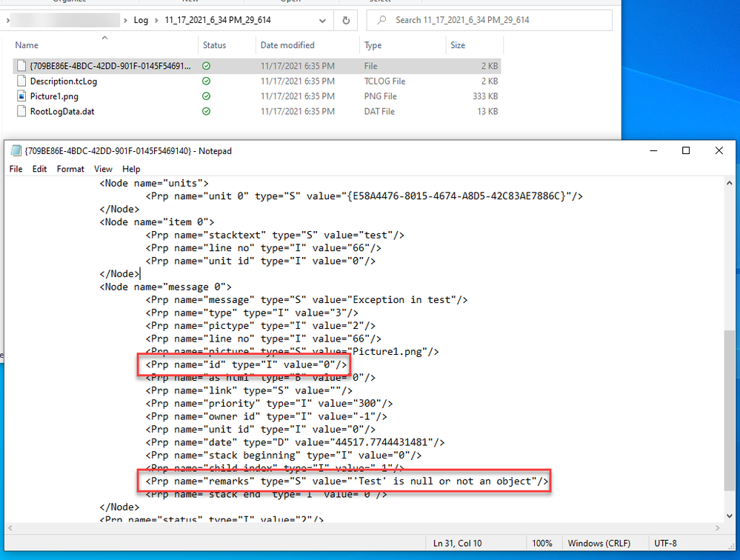Viewport: 740px width, 560px height.
Task: Expand the address bar history dropdown
Action: [321, 20]
